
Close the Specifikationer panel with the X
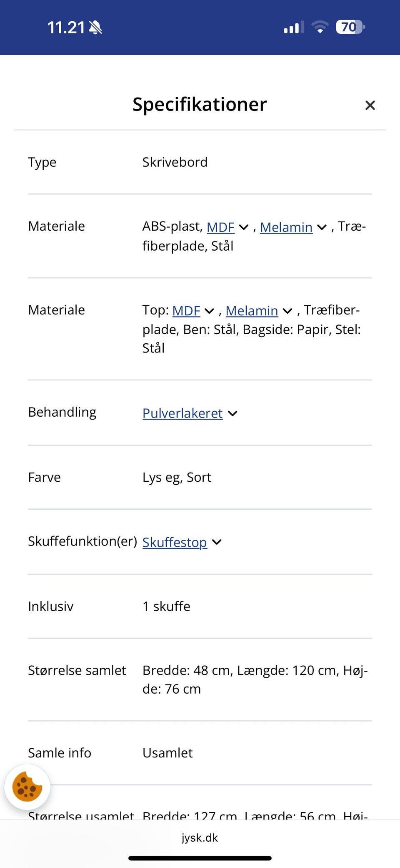click(x=370, y=105)
